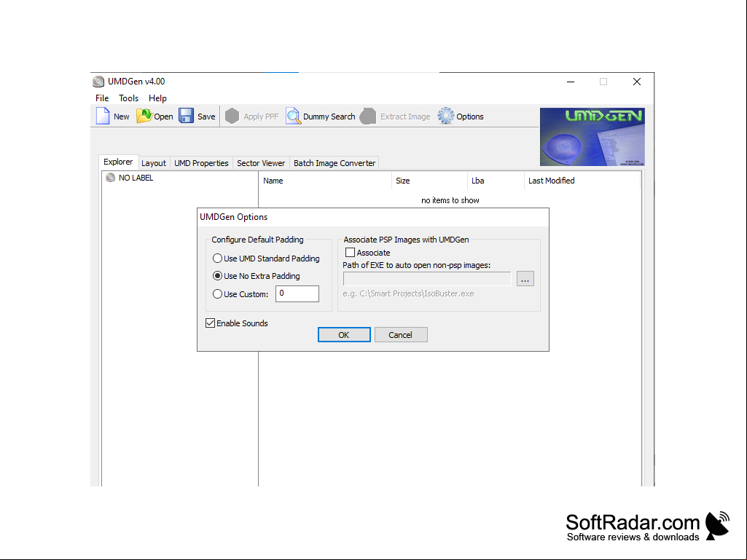Image resolution: width=747 pixels, height=560 pixels.
Task: Click the Extract Image toolbar icon
Action: coord(368,116)
